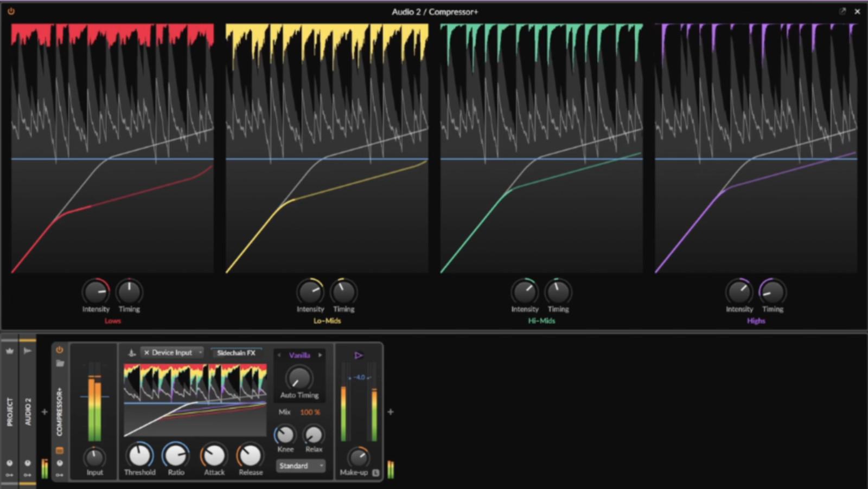
Task: Click the Highs band compression curve display
Action: click(x=756, y=148)
